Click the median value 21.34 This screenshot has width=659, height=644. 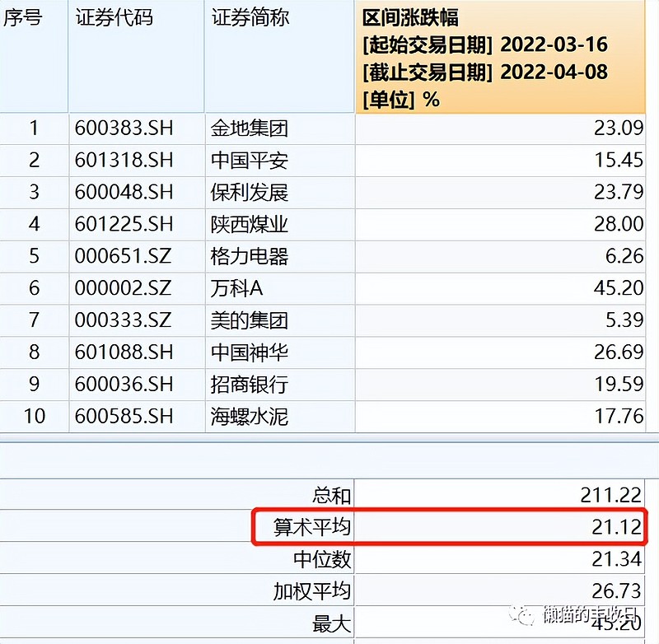[x=616, y=559]
